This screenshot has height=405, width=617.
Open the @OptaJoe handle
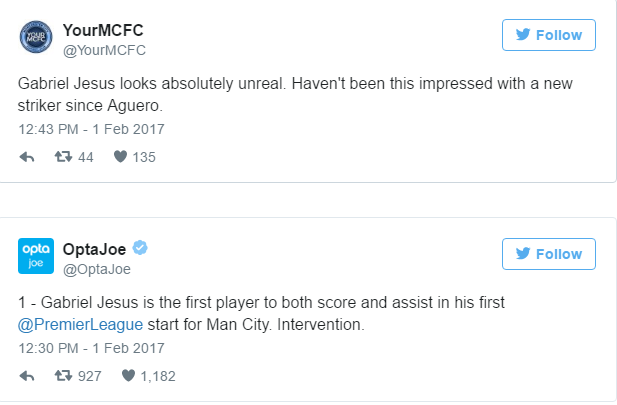tap(97, 269)
